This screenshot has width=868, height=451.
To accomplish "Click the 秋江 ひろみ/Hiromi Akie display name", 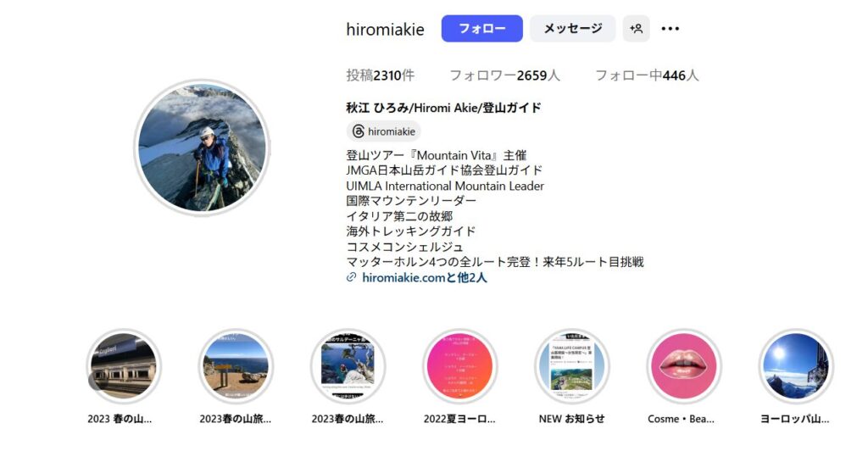I will [444, 108].
